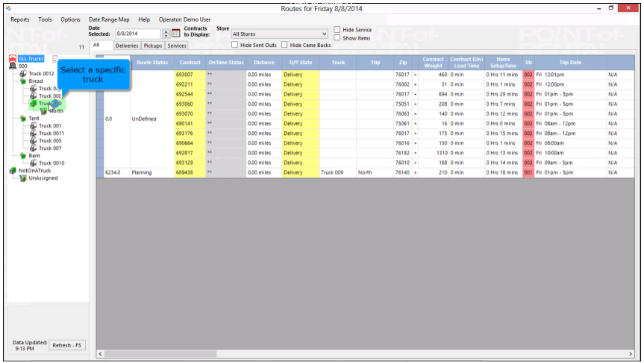Switch to the Deliveries tab
Viewport: 644px width, 363px height.
[126, 45]
